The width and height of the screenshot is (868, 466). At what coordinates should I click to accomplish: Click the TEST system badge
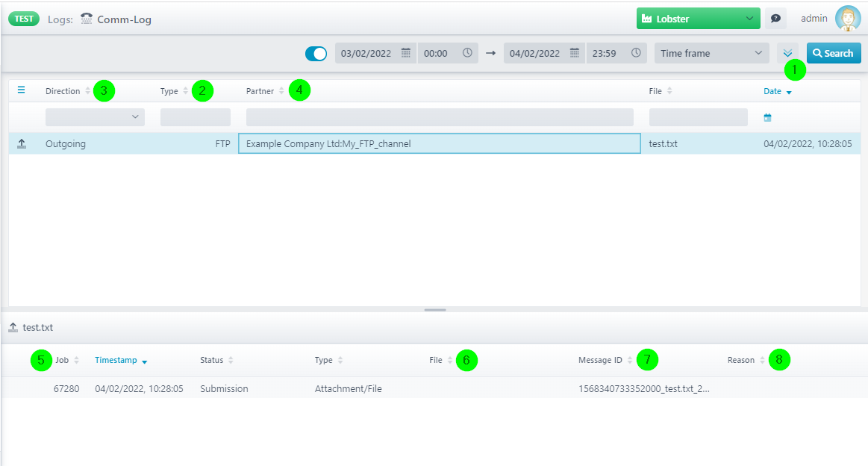click(x=24, y=19)
